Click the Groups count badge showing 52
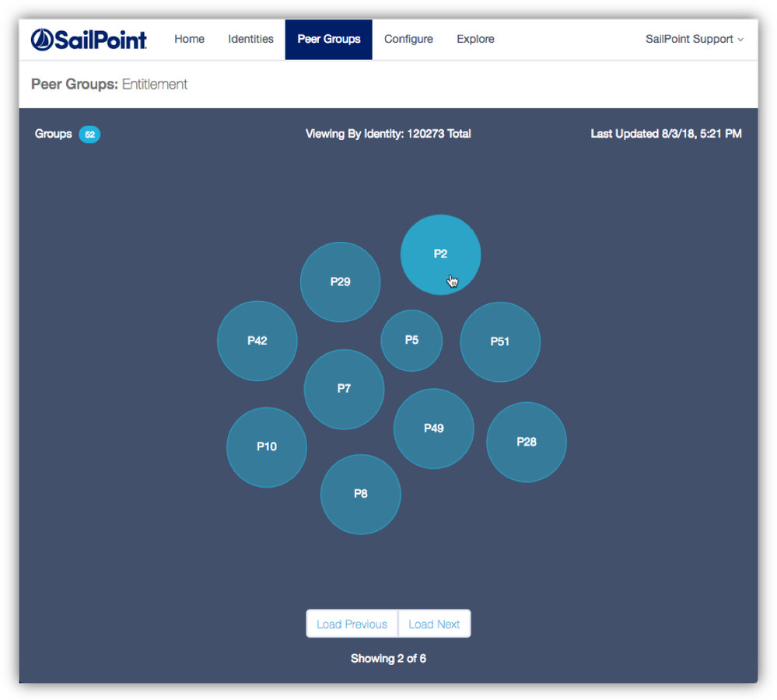777x700 pixels. tap(89, 135)
